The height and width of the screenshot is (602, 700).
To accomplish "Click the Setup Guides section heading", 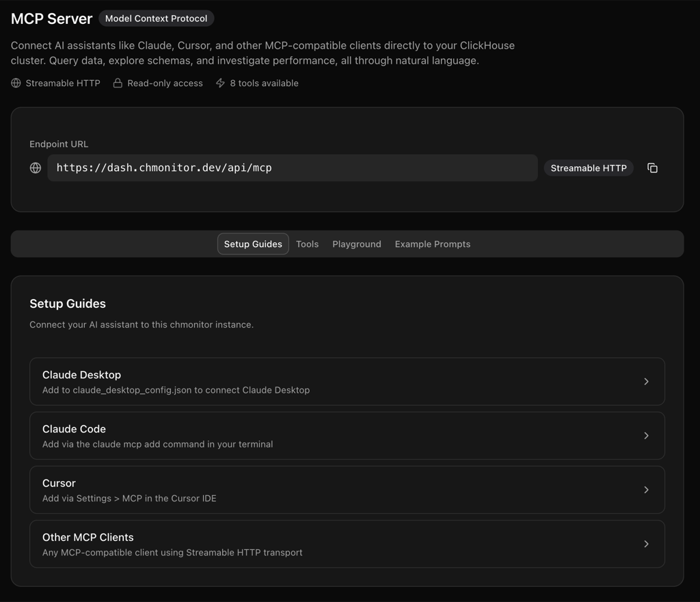I will pyautogui.click(x=68, y=304).
